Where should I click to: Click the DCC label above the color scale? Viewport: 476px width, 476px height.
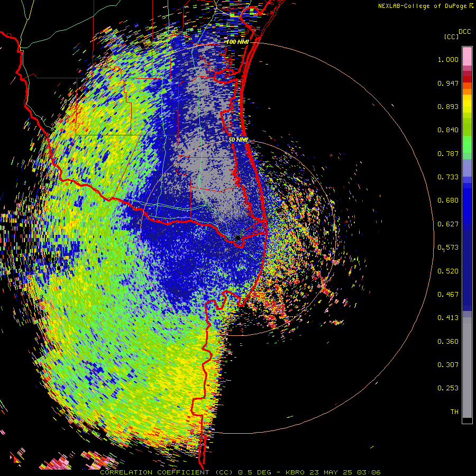pyautogui.click(x=465, y=32)
